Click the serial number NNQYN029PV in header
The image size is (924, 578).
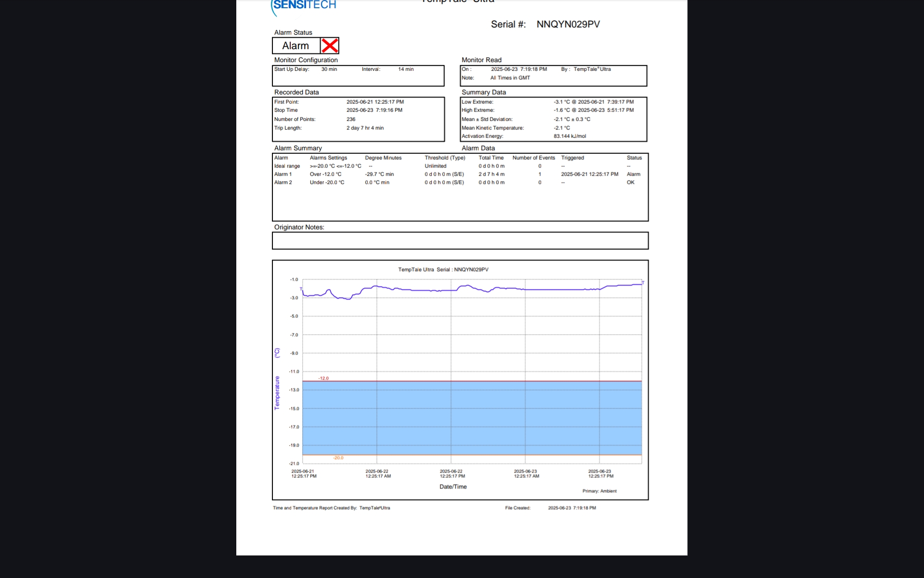(568, 24)
